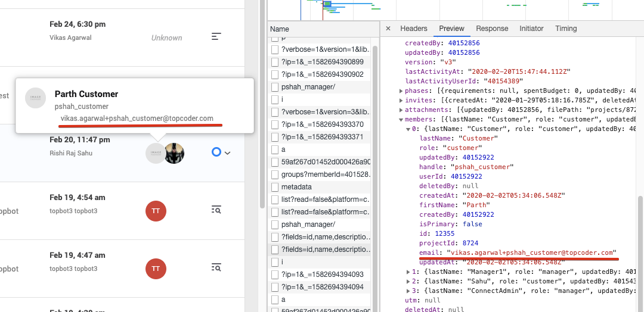This screenshot has height=312, width=644.
Task: Click topbot3 topbot3 under Feb 19, 4:54 am
Action: pos(73,211)
